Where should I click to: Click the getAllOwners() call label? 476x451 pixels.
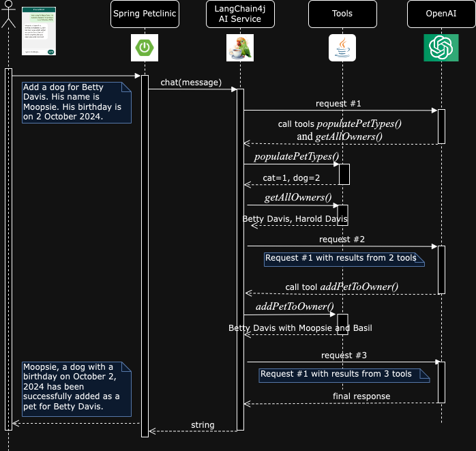click(298, 197)
